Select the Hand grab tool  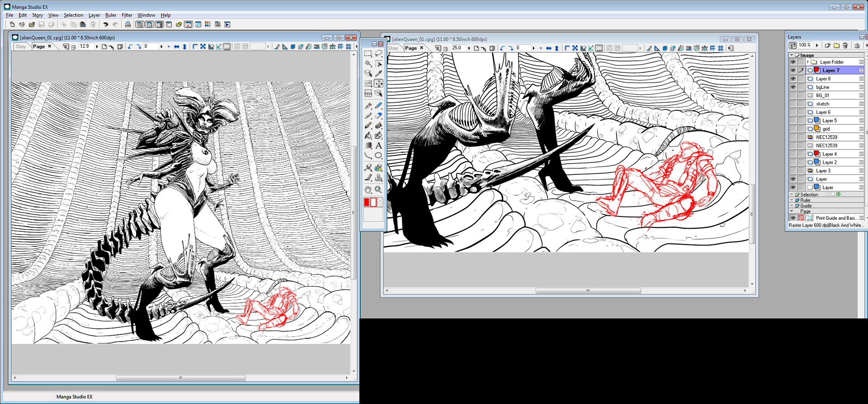pos(368,189)
